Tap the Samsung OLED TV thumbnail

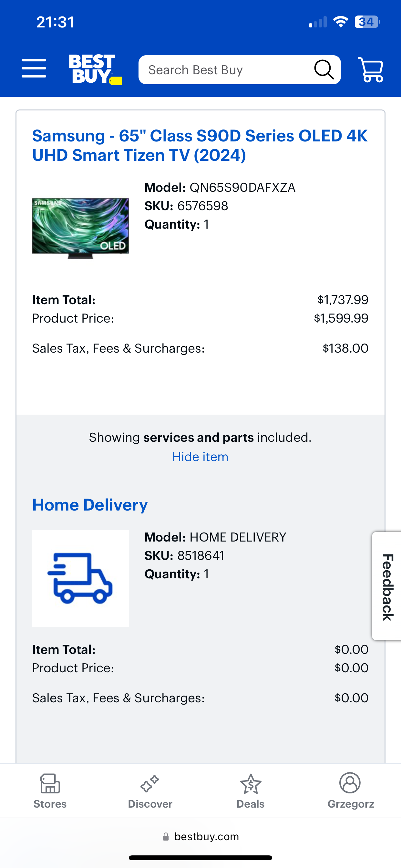pos(80,228)
